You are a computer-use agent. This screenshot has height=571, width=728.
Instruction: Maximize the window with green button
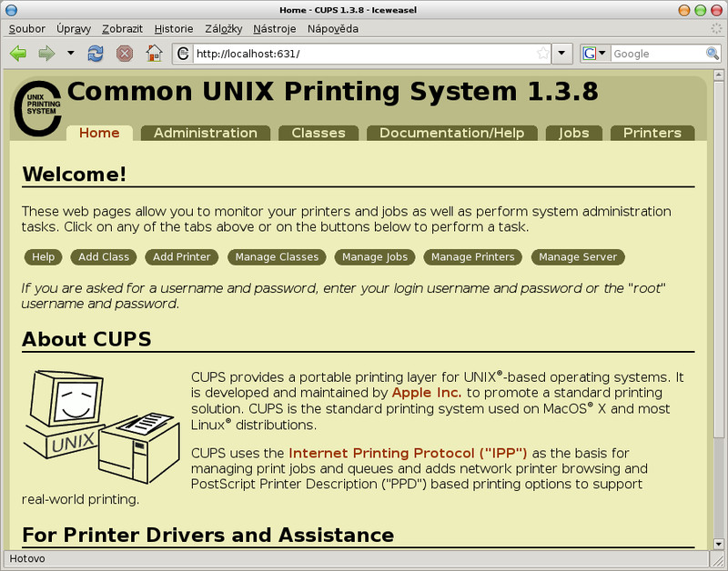click(x=700, y=10)
